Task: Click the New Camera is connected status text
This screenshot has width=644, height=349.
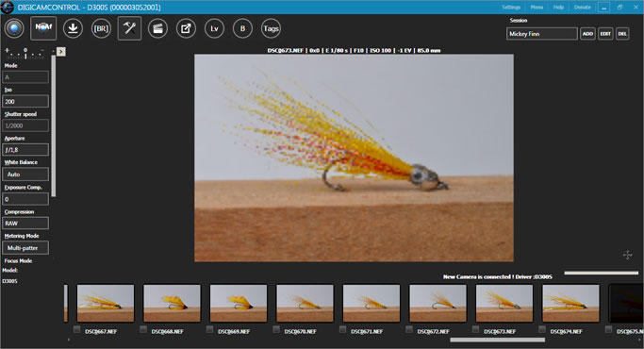Action: pyautogui.click(x=497, y=276)
